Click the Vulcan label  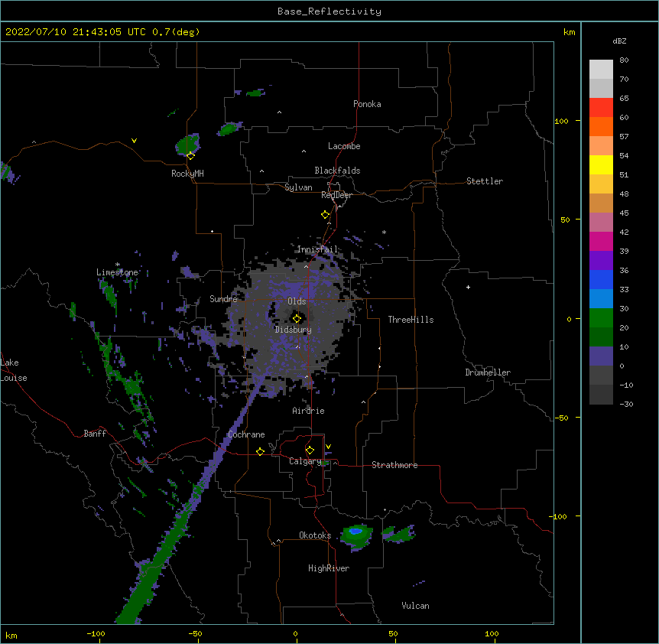415,606
